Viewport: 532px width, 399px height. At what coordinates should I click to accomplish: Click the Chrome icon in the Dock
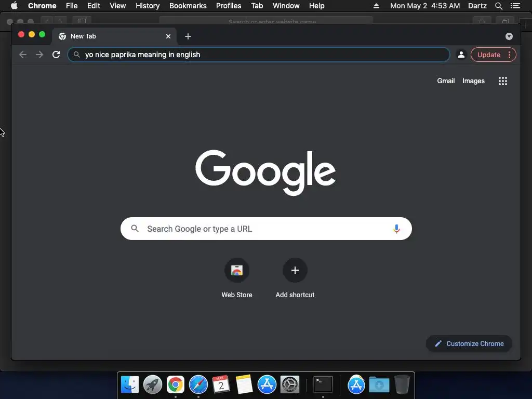[176, 384]
